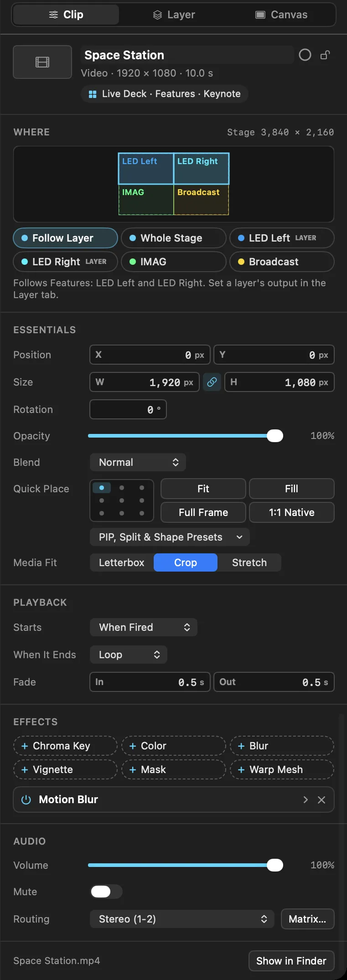Image resolution: width=347 pixels, height=980 pixels.
Task: Open the Blend mode Normal dropdown
Action: click(138, 462)
